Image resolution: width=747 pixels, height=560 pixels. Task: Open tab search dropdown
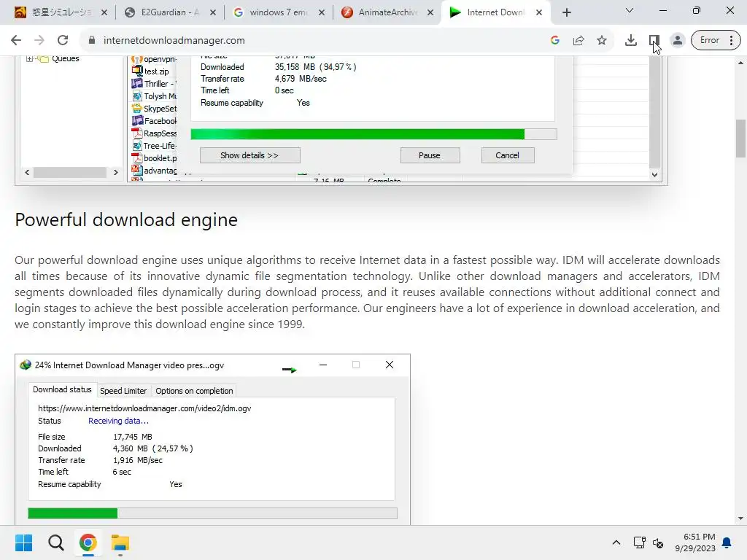tap(630, 10)
